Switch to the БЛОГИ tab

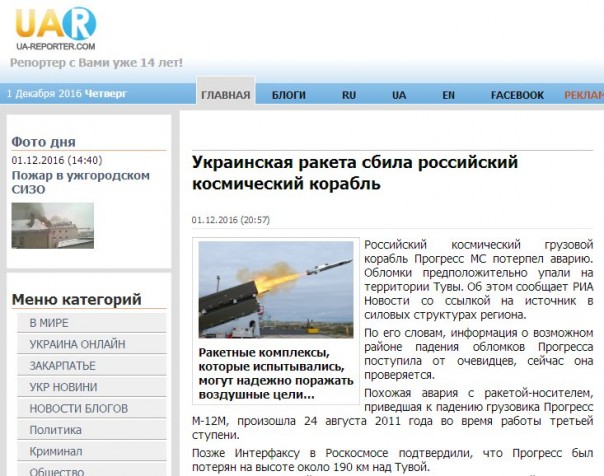click(x=289, y=95)
